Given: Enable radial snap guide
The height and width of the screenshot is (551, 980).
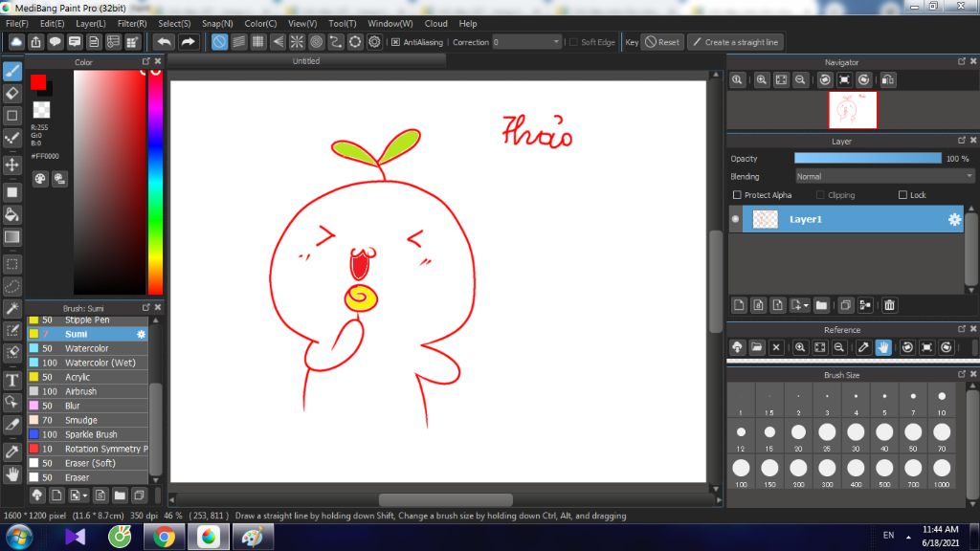Looking at the screenshot, I should click(297, 42).
